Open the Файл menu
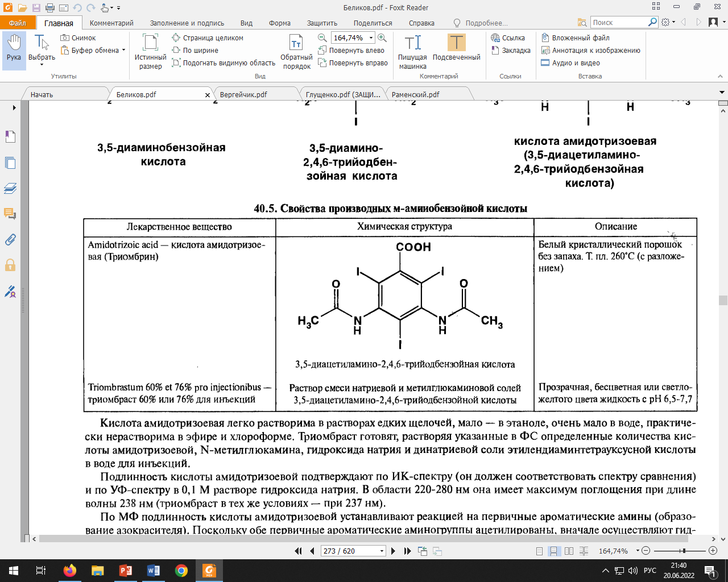The width and height of the screenshot is (728, 582). [x=18, y=23]
